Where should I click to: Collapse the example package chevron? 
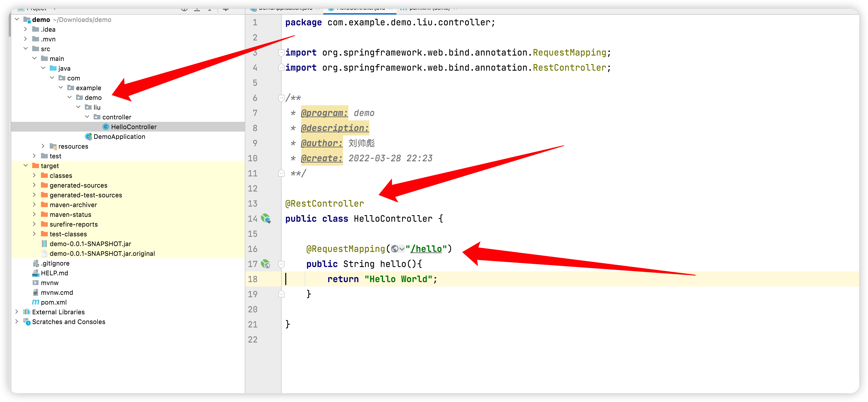(x=61, y=88)
